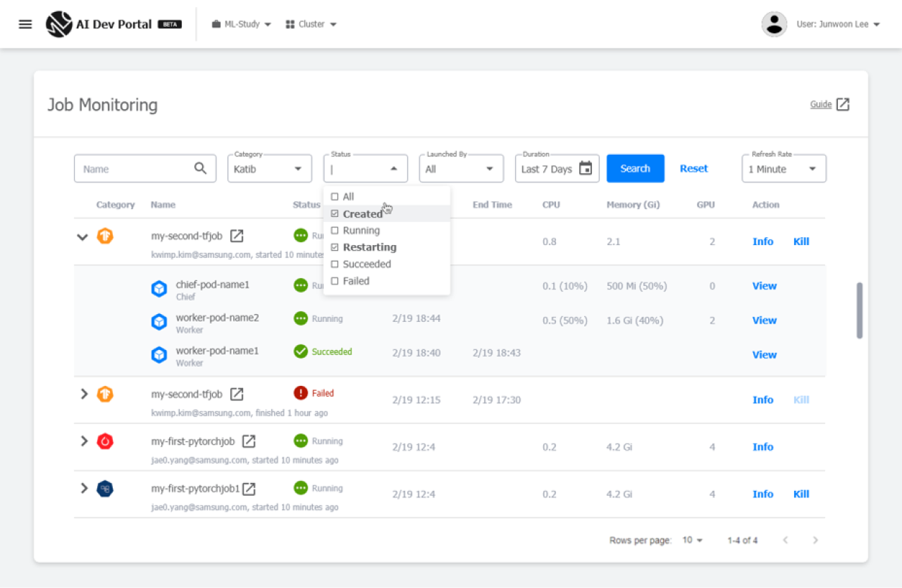Open the Category dropdown showing Katib
The width and height of the screenshot is (902, 588).
point(269,169)
